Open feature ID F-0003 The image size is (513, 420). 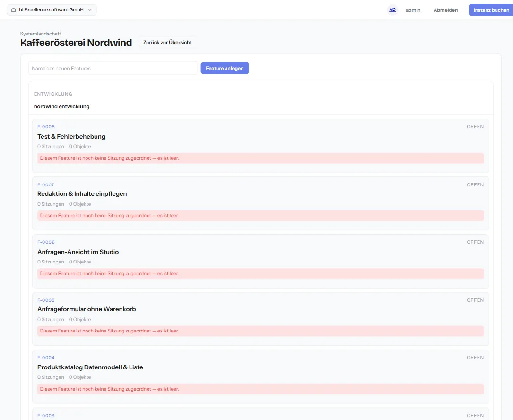(46, 415)
